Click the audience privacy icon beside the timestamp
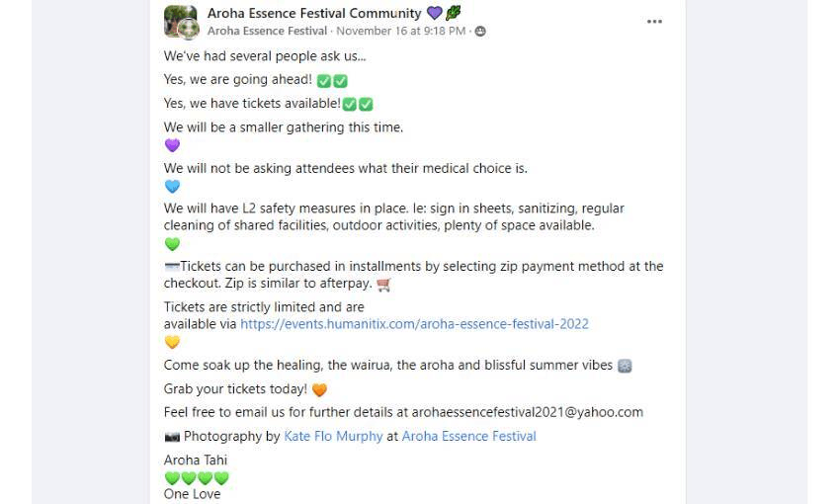Viewport: 840px width, 504px height. [x=480, y=32]
